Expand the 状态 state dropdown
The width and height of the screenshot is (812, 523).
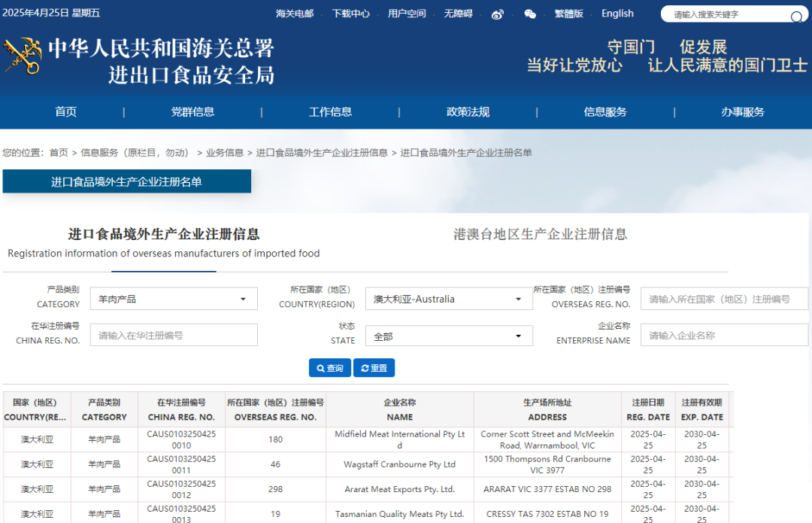(x=448, y=336)
